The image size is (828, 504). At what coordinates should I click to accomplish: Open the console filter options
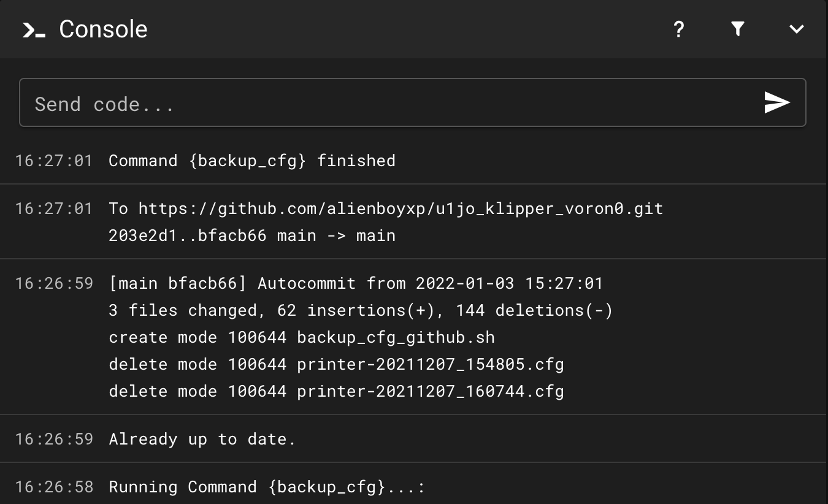738,29
